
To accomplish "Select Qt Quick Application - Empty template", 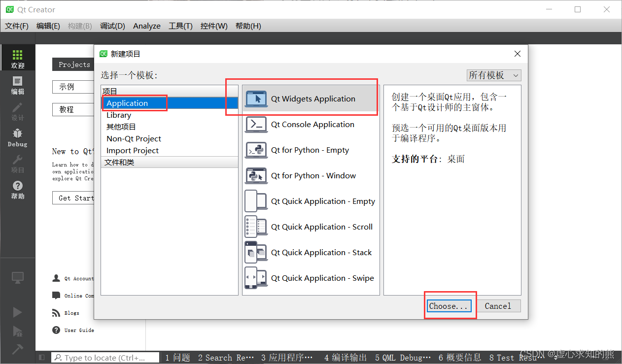I will [311, 201].
